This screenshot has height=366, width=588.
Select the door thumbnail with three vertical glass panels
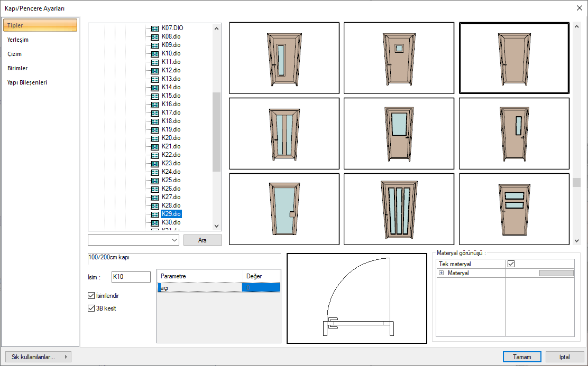click(x=399, y=209)
